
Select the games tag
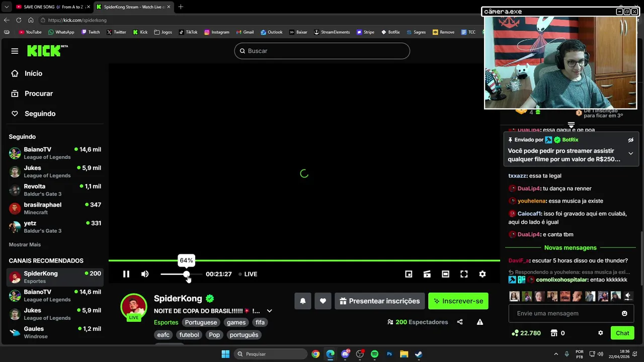tap(236, 322)
